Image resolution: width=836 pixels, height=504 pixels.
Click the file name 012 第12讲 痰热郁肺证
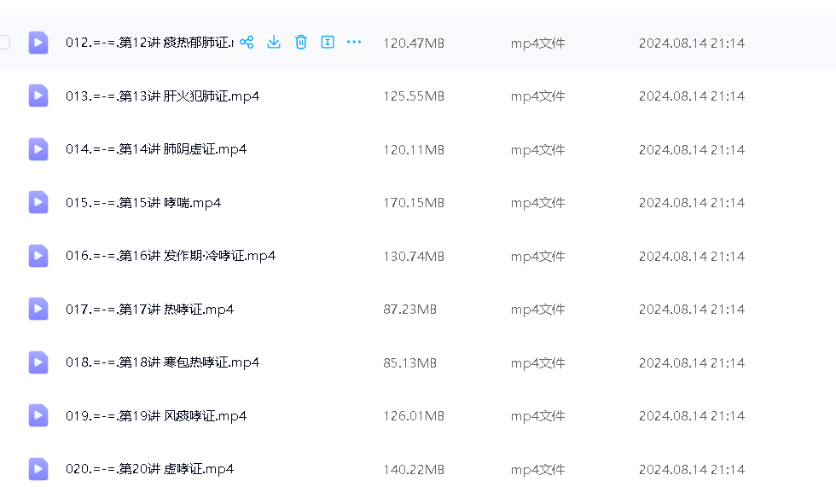coord(149,43)
